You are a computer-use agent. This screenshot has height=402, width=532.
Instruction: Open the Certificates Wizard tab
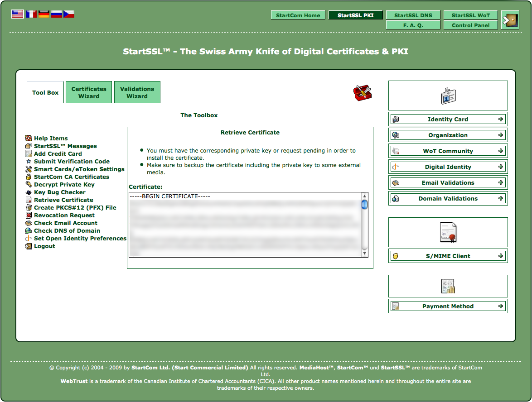click(x=89, y=92)
